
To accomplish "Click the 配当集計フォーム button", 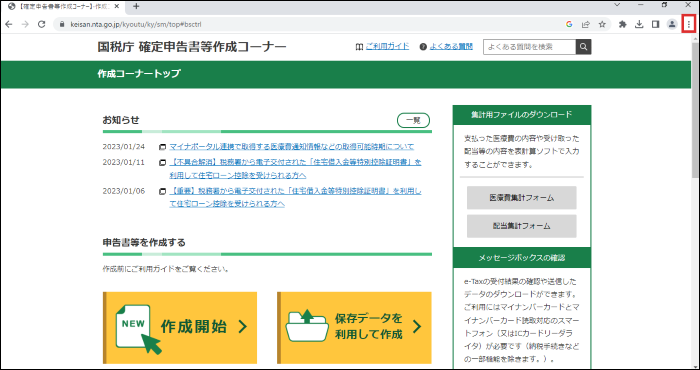I will coord(521,226).
